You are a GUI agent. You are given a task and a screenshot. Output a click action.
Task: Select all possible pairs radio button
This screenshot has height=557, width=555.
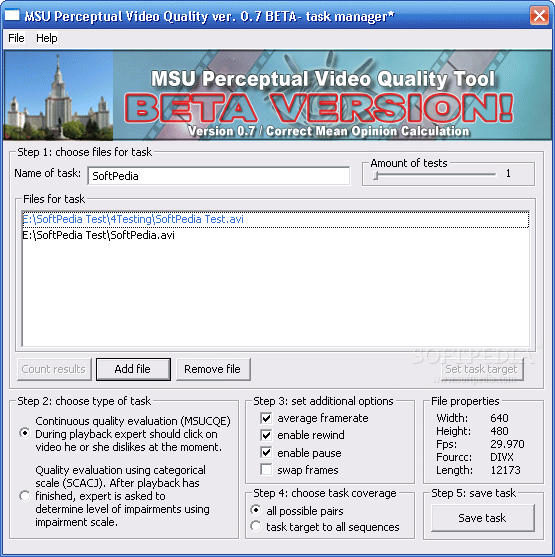(256, 510)
